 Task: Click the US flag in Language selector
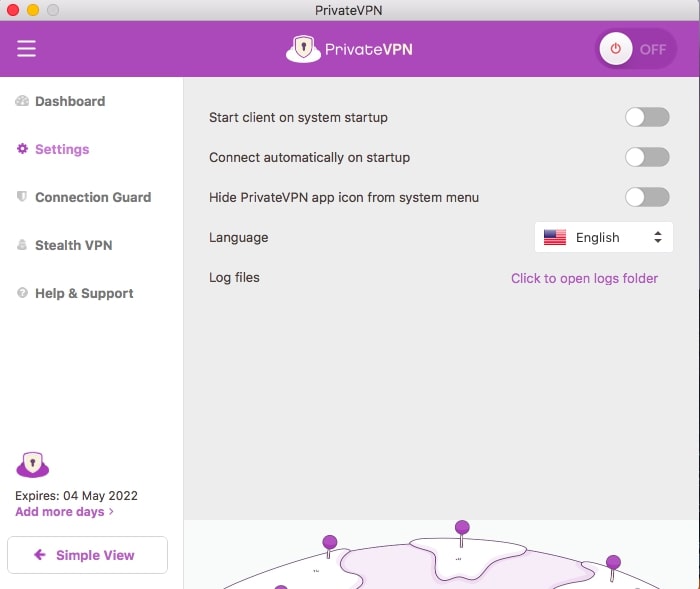tap(555, 237)
